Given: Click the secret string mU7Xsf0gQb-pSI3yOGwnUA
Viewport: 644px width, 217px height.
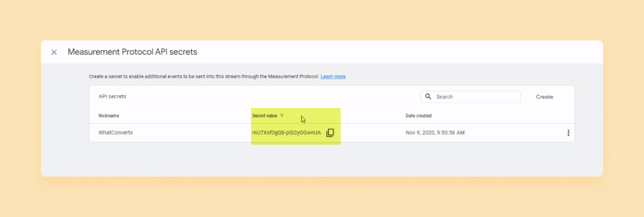Looking at the screenshot, I should coord(286,133).
